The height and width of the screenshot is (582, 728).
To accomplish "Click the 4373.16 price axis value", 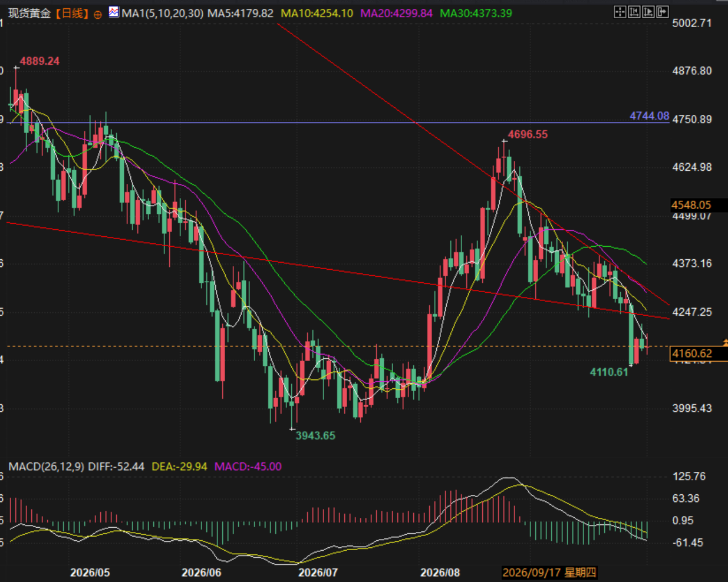I will [x=692, y=263].
